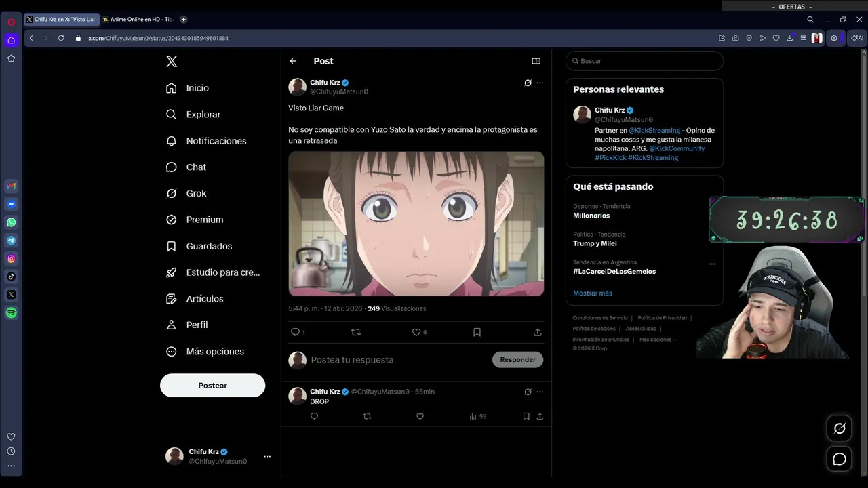Open reader view icon in Post header
The width and height of the screenshot is (868, 488).
(x=536, y=61)
